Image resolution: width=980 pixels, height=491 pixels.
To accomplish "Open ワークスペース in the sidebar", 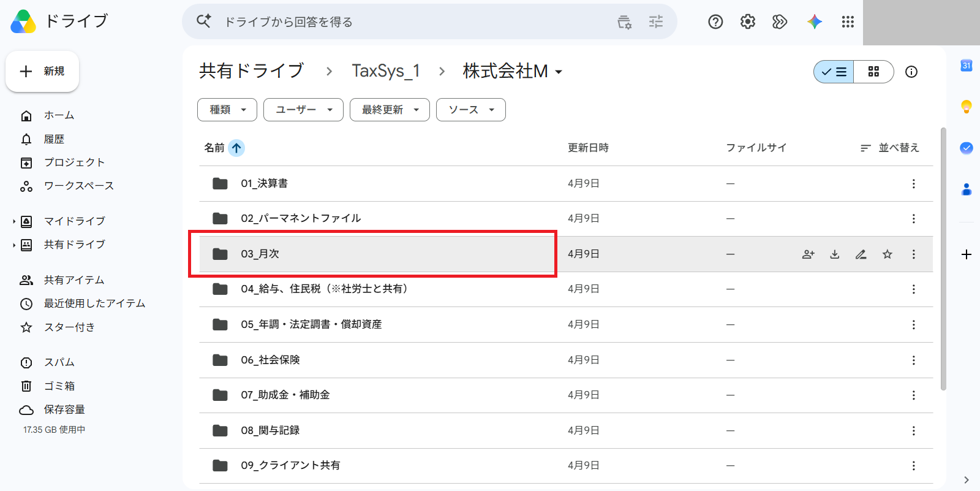I will coord(78,186).
